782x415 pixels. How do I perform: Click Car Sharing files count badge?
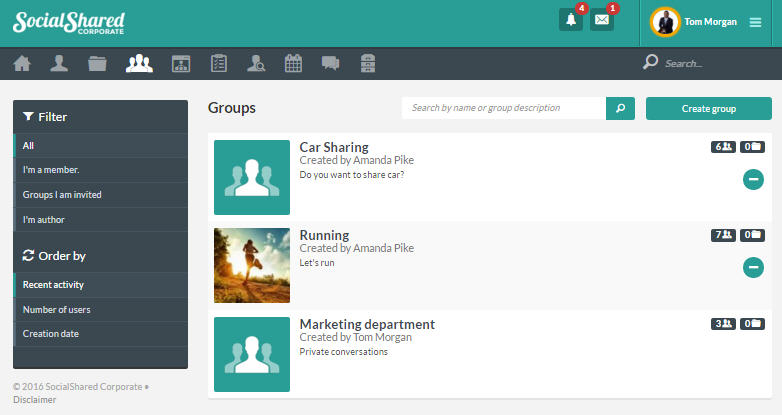(x=752, y=147)
